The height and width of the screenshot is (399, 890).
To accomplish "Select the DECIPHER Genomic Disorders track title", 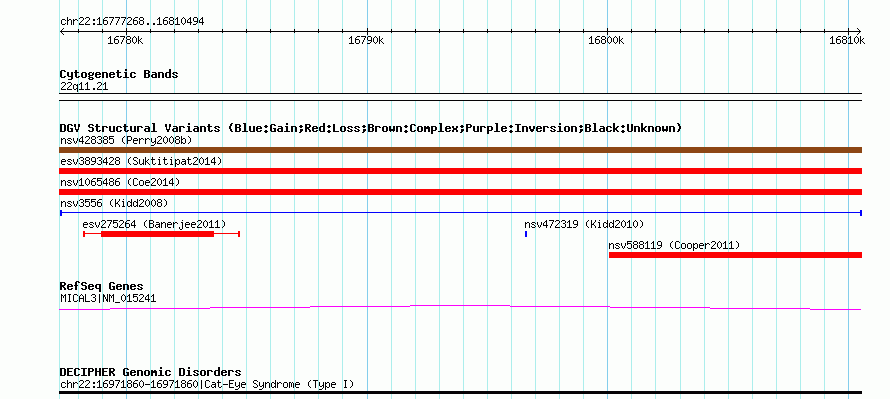I will [150, 372].
